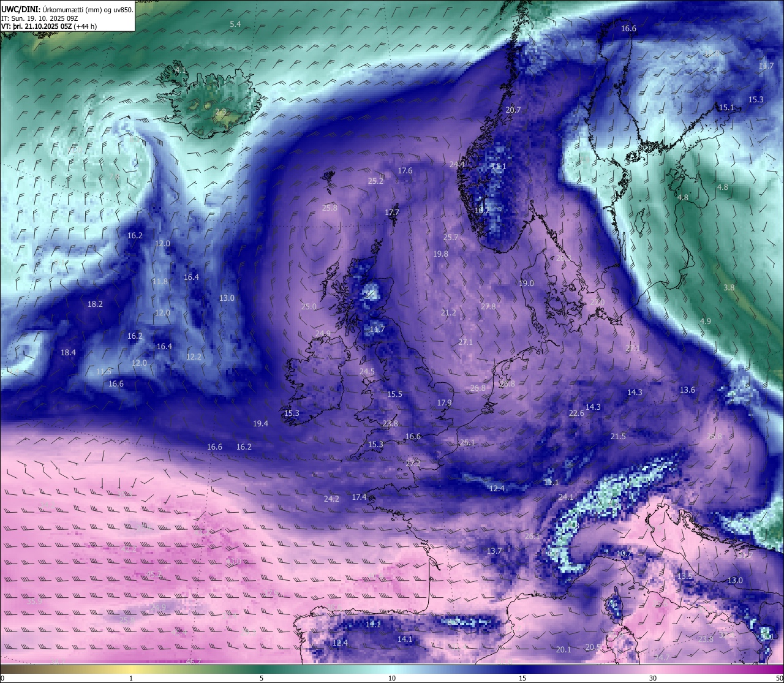Click the 5.4 value label

[235, 24]
